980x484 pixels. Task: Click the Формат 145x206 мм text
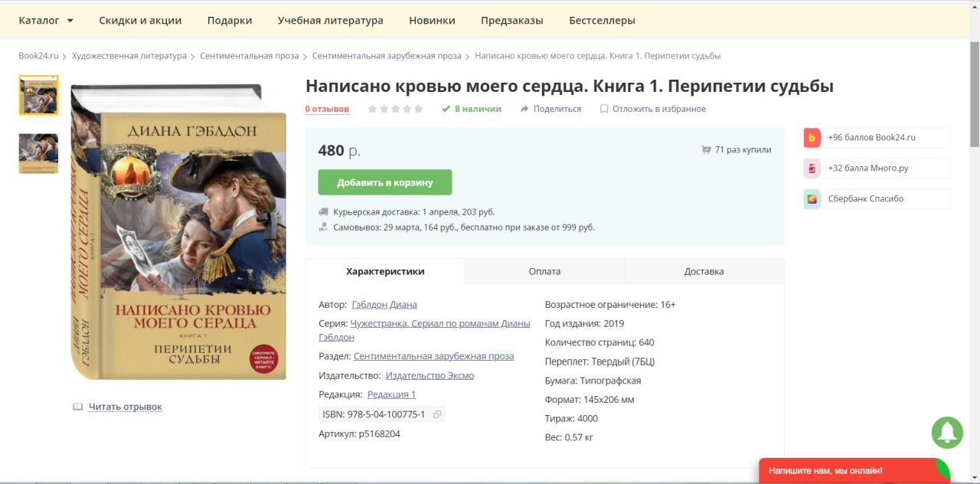[590, 400]
